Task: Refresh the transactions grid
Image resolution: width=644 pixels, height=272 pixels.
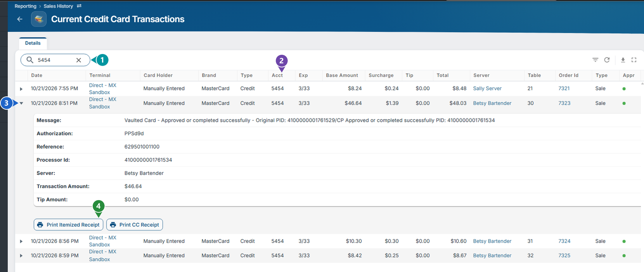Action: pyautogui.click(x=607, y=60)
